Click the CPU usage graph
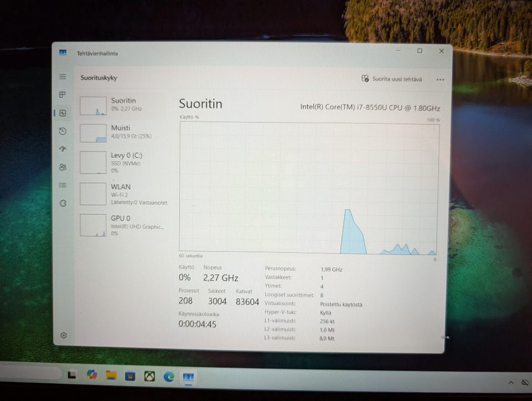 pyautogui.click(x=309, y=188)
